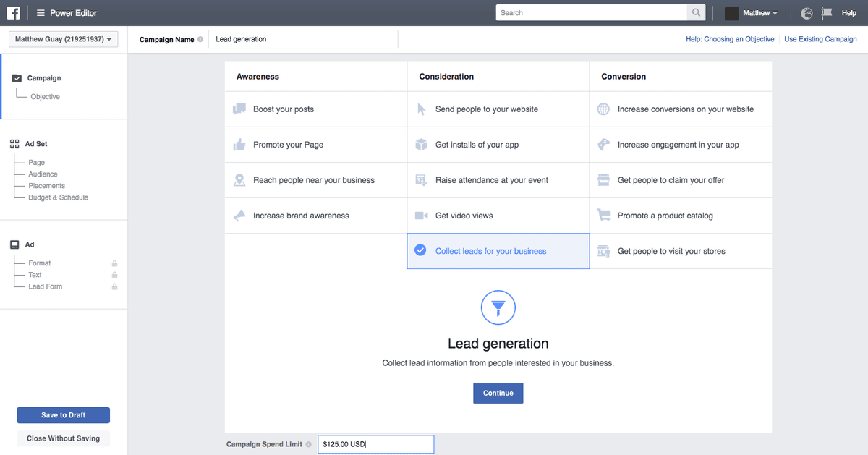
Task: Choose Promote your Page objective
Action: [316, 145]
